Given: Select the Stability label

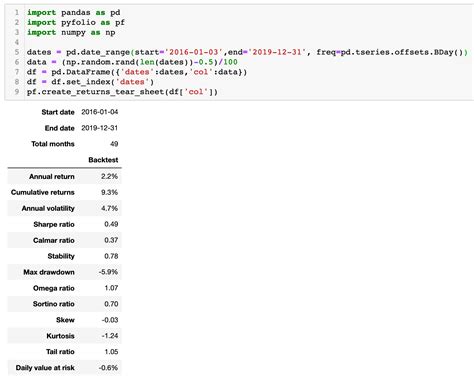Looking at the screenshot, I should pyautogui.click(x=61, y=256).
